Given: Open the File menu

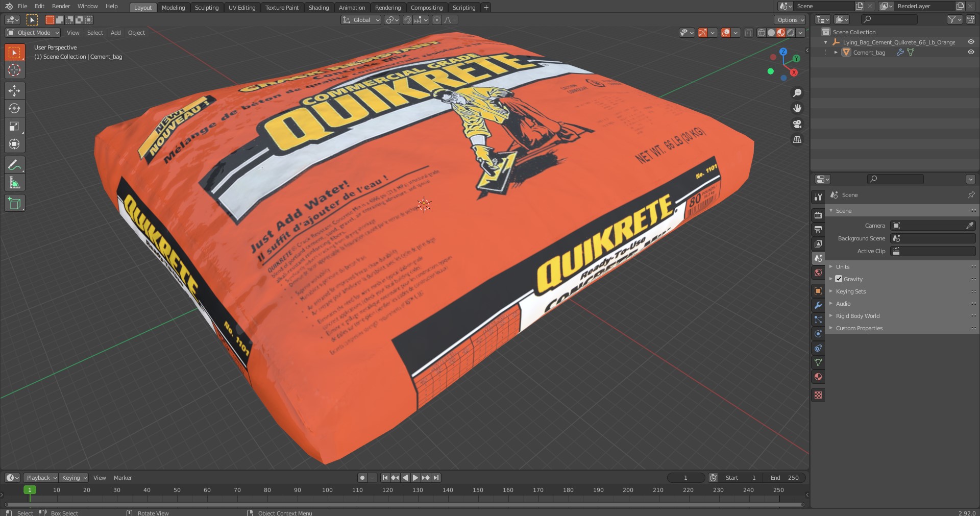Looking at the screenshot, I should pyautogui.click(x=22, y=6).
